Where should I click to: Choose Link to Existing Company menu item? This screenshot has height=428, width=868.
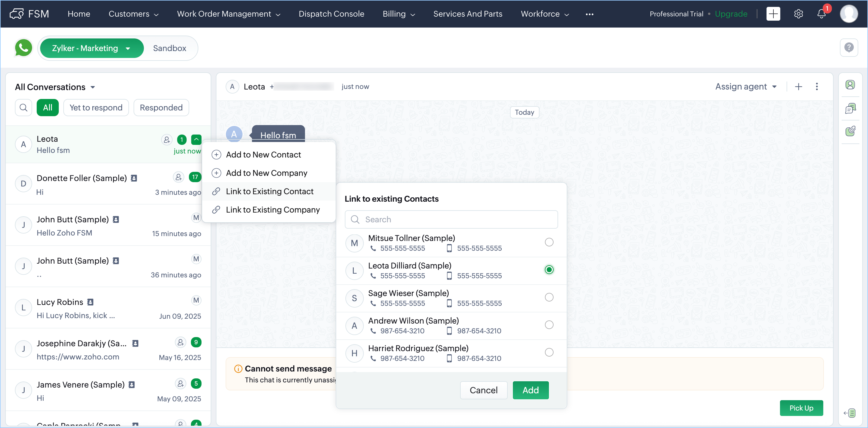tap(272, 210)
